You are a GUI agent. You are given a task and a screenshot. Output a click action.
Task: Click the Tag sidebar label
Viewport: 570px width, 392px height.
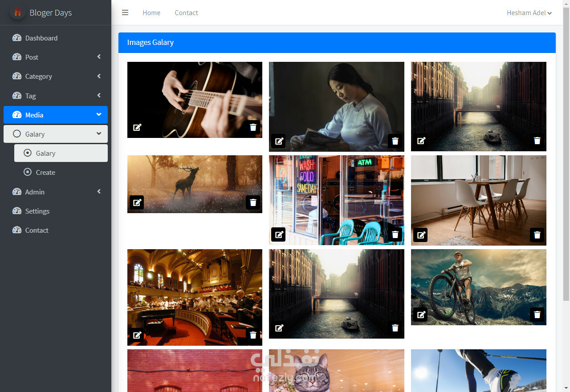30,96
